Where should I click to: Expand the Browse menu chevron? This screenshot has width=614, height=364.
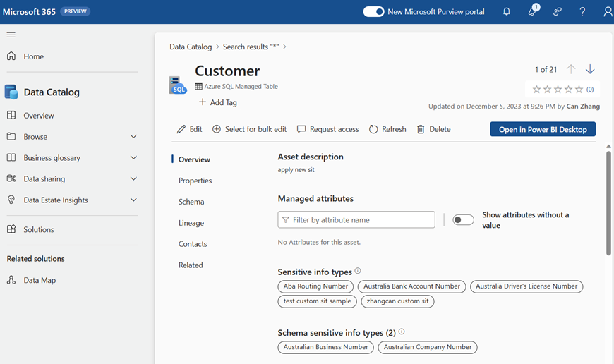[133, 137]
